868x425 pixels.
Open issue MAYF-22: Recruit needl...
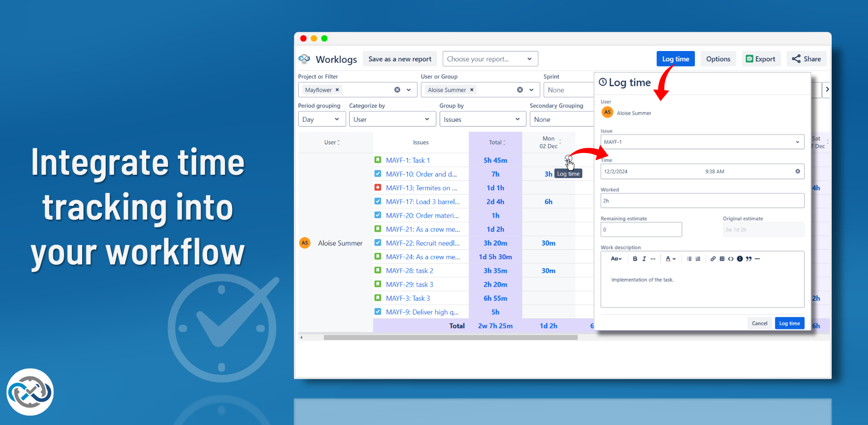[x=423, y=243]
